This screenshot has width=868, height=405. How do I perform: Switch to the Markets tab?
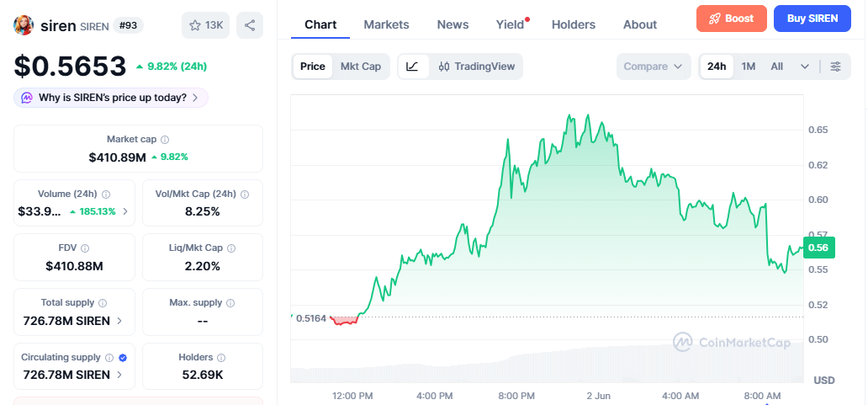coord(386,24)
